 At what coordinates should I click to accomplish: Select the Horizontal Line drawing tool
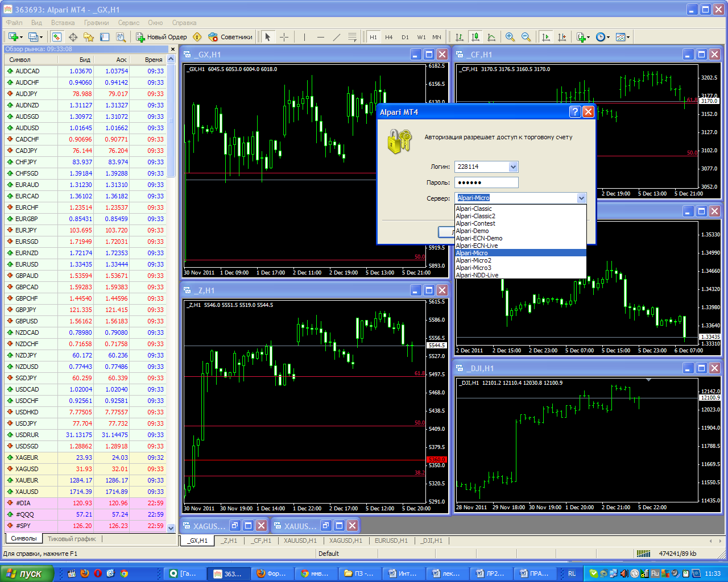(x=321, y=37)
